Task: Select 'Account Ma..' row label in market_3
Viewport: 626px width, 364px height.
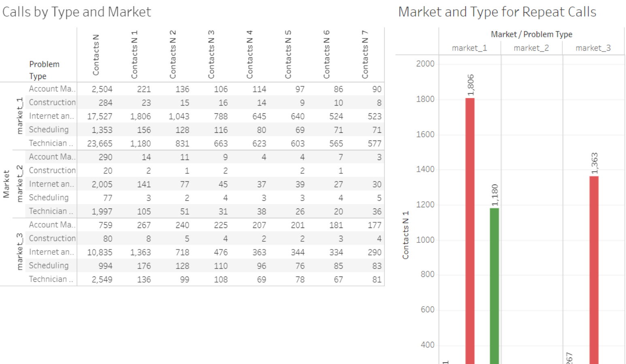Action: [x=52, y=225]
